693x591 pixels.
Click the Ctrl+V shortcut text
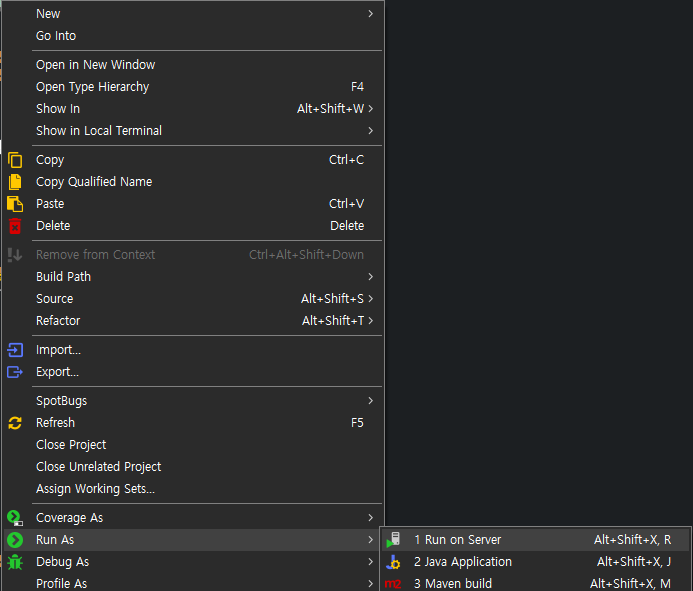click(x=346, y=204)
